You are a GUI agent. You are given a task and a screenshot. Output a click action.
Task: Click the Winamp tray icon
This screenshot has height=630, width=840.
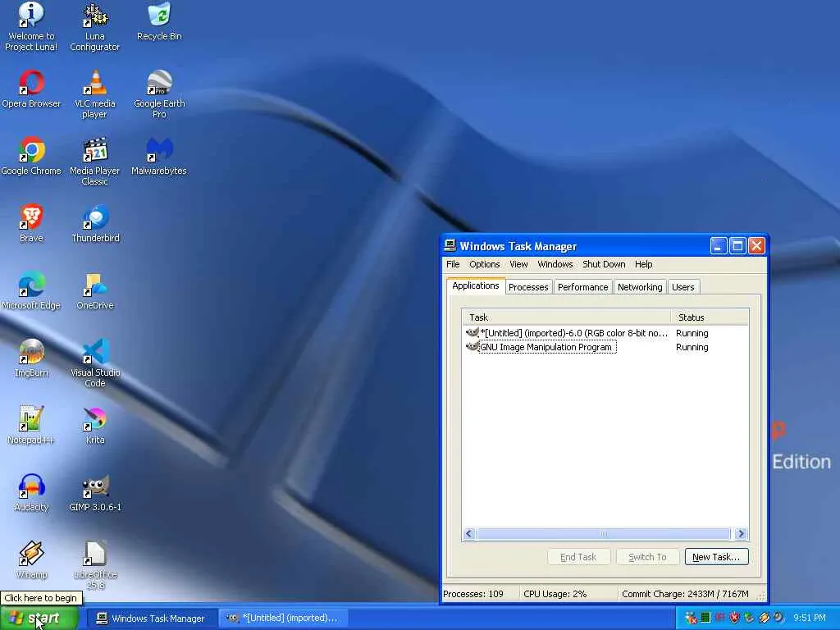(x=764, y=618)
